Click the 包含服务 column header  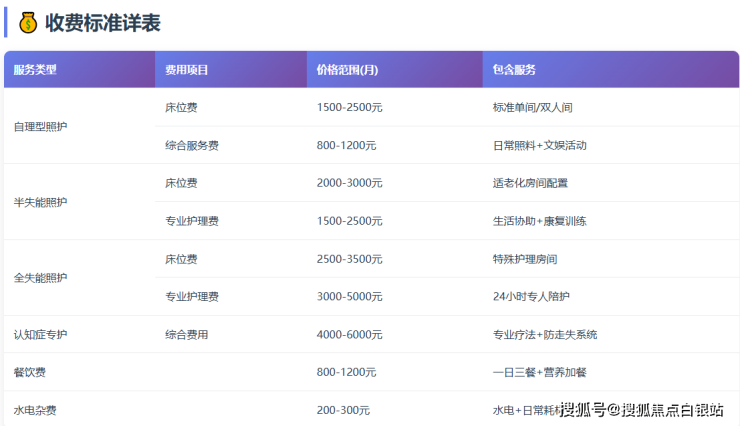514,70
